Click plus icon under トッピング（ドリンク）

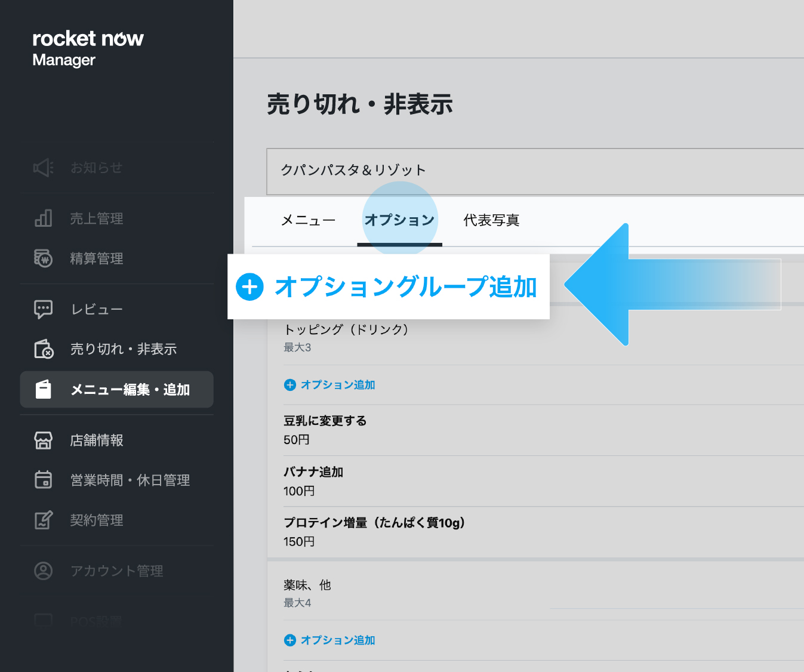coord(290,385)
